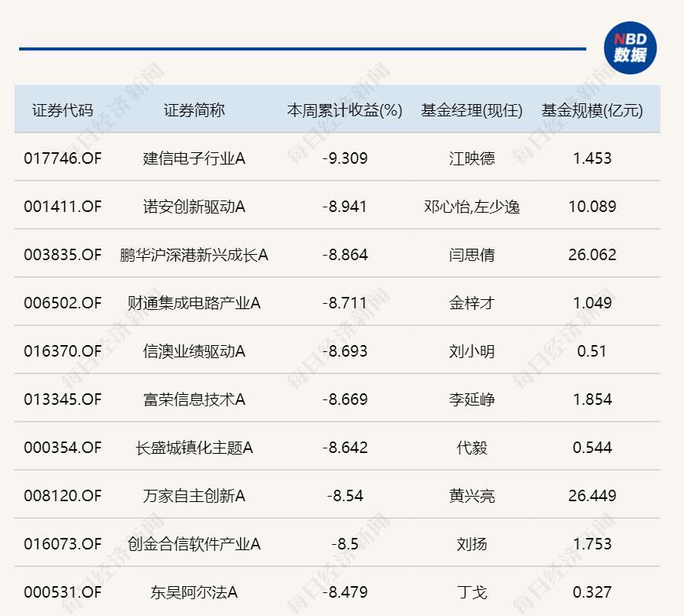Viewport: 684px width, 616px height.
Task: Click manager name 刘小明
Action: [471, 350]
